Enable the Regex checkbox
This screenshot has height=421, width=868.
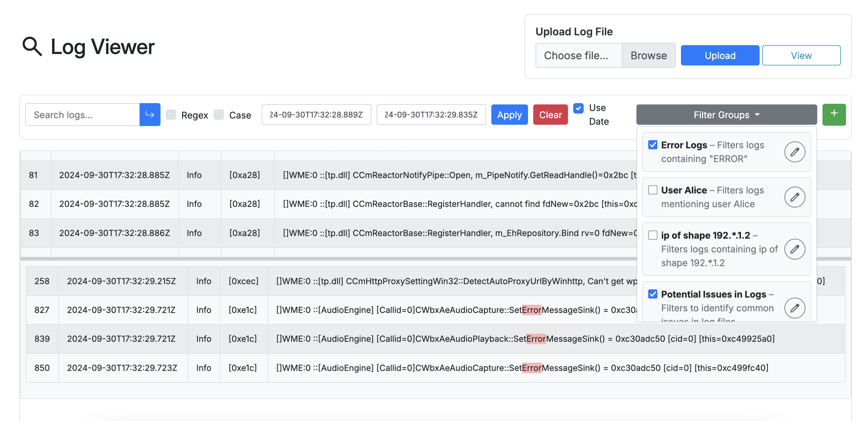click(x=171, y=115)
